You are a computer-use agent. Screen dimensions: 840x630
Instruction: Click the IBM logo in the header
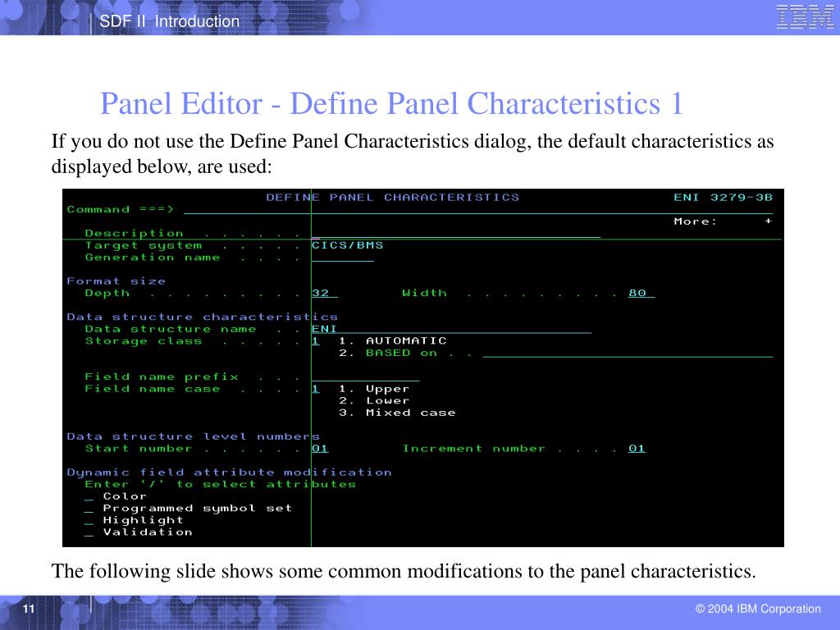pos(805,16)
